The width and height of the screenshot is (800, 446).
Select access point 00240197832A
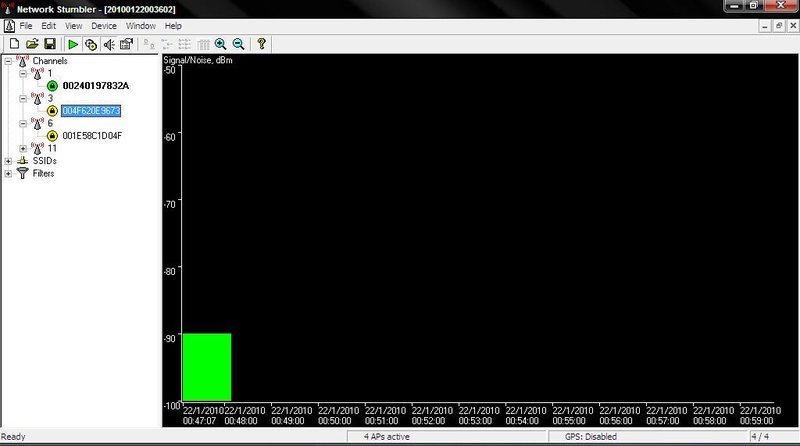(x=95, y=86)
